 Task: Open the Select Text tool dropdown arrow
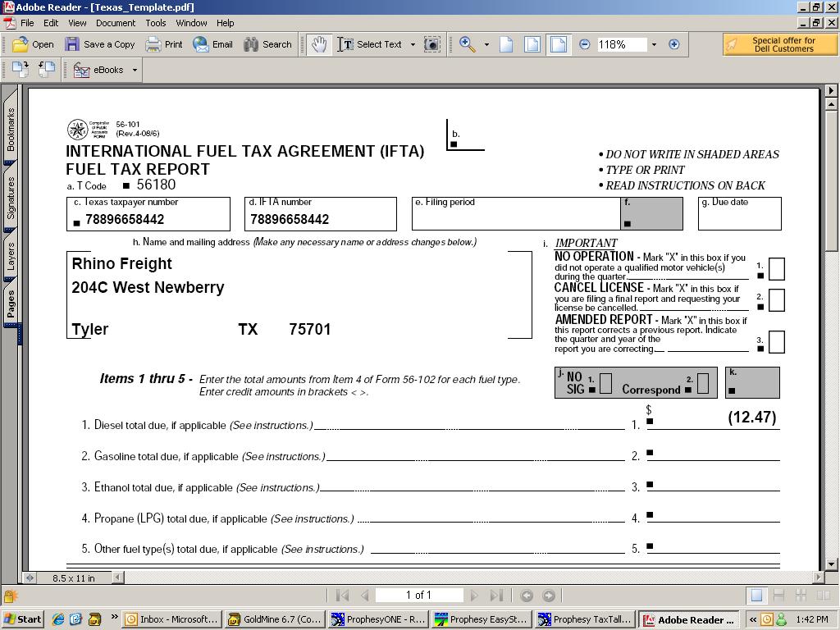(x=413, y=44)
